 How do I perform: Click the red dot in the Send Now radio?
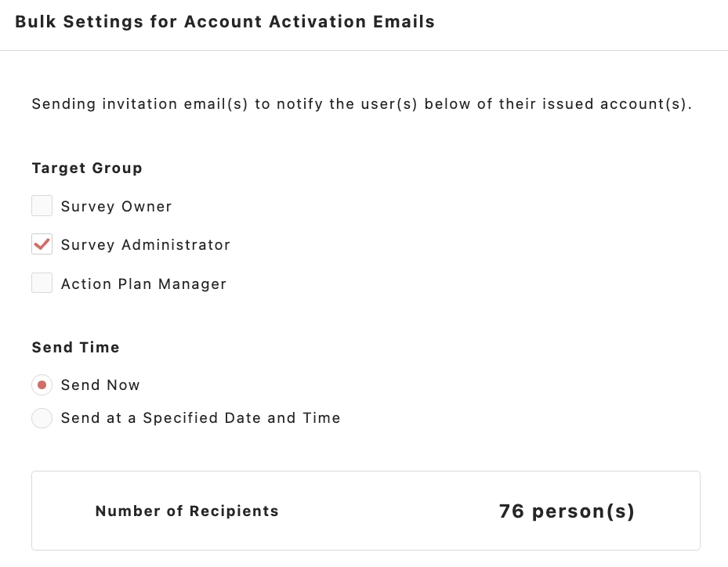42,385
